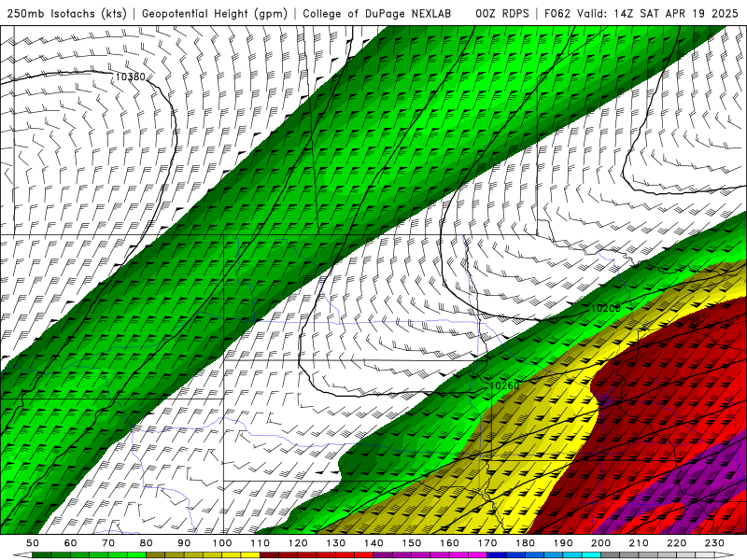The image size is (747, 560).
Task: Click the 10200 height contour label
Action: 605,309
